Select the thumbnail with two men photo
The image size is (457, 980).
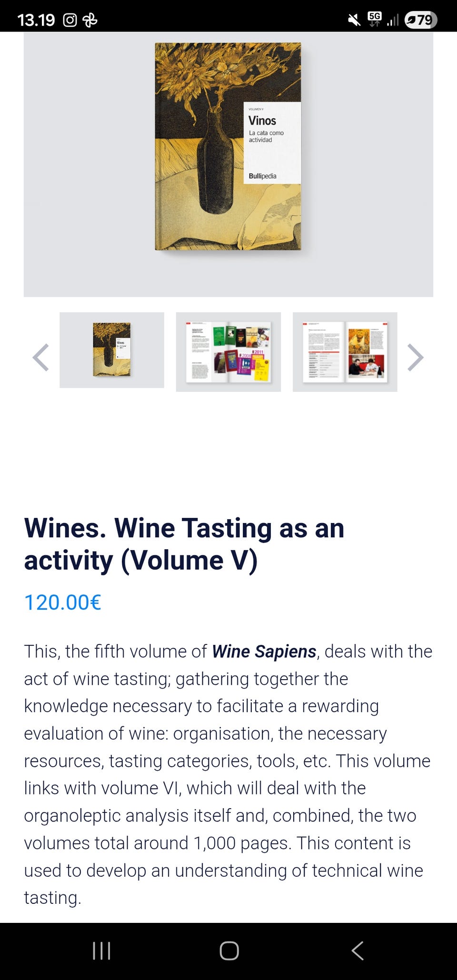345,352
